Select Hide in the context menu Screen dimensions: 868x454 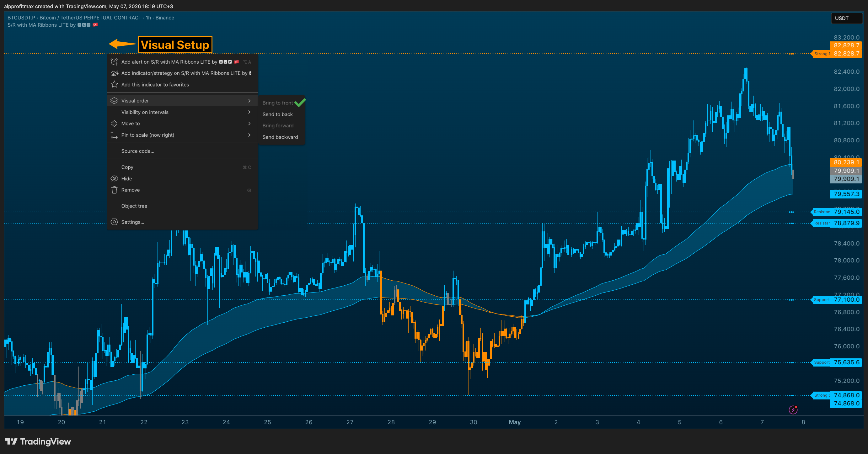coord(183,179)
